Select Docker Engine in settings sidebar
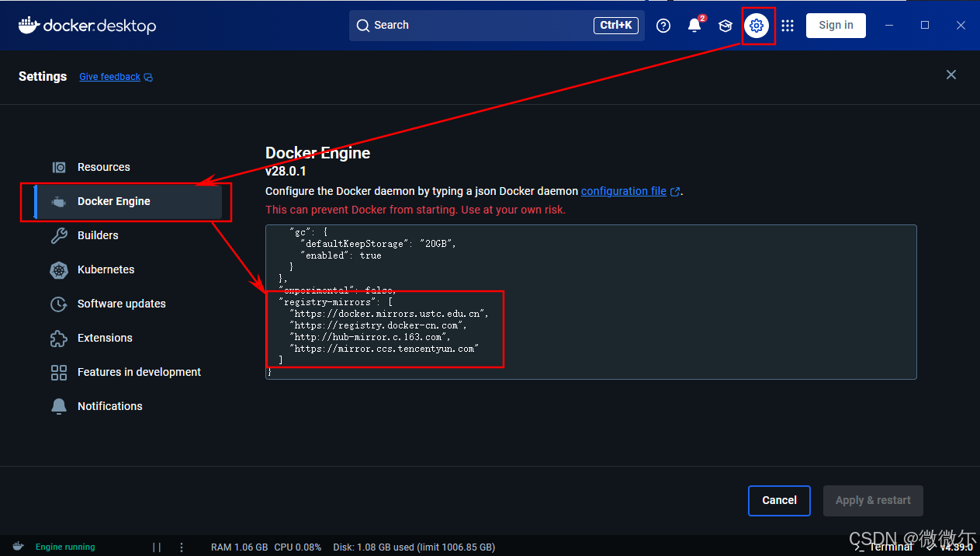Image resolution: width=980 pixels, height=556 pixels. 129,201
